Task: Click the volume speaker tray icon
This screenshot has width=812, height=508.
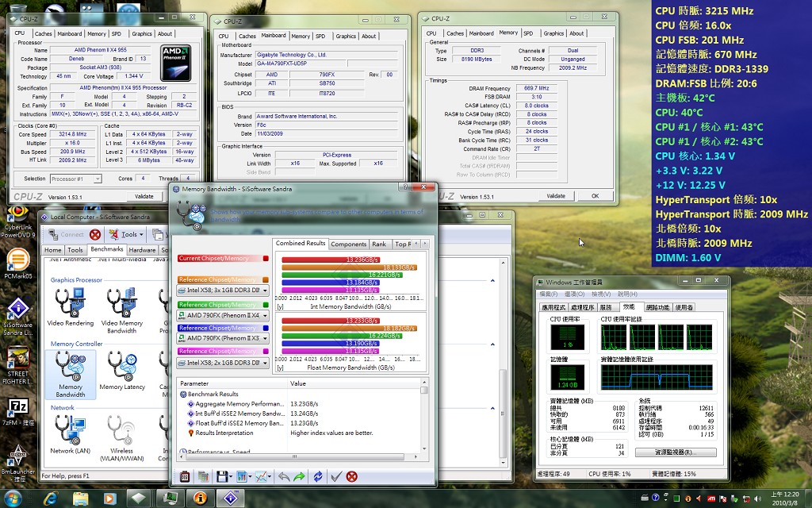Action: (x=757, y=498)
